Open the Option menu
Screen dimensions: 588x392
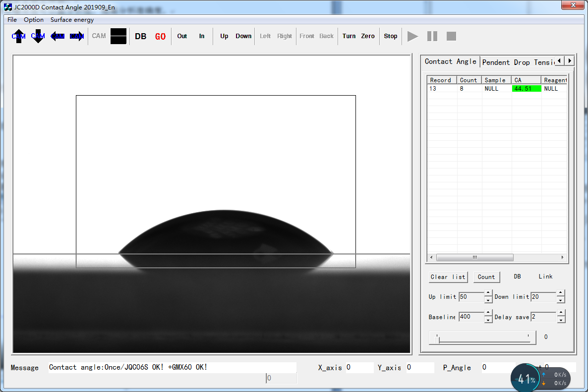coord(34,20)
